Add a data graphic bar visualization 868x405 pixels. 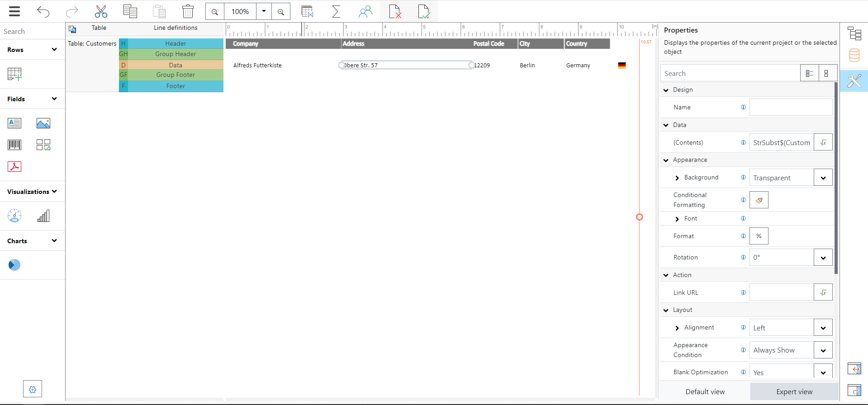[43, 216]
